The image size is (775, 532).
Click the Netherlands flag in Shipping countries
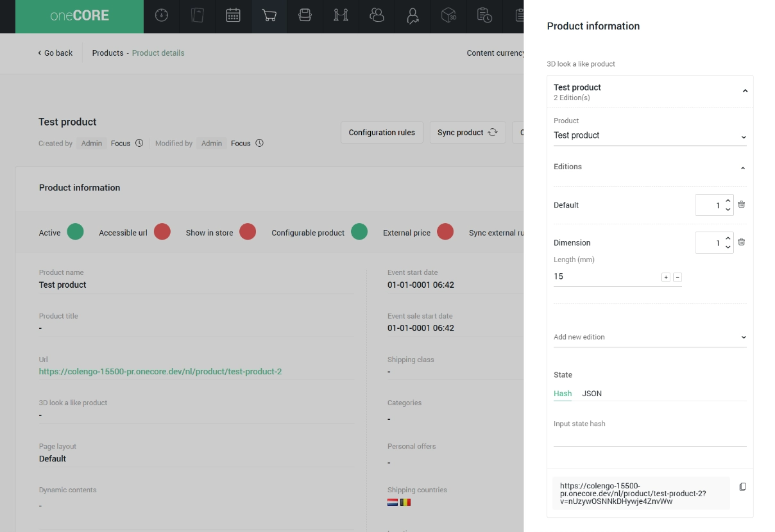(x=393, y=503)
